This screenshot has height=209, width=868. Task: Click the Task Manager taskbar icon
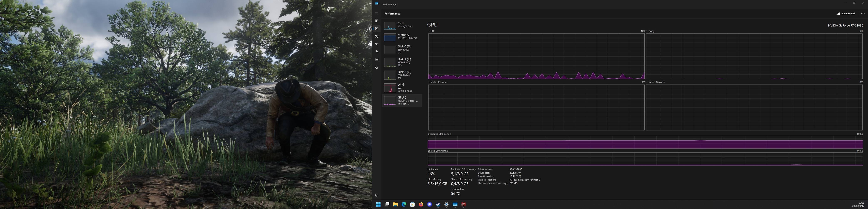[455, 204]
